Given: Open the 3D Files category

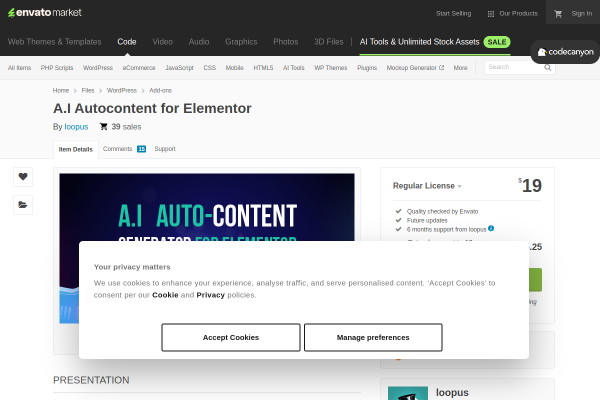Looking at the screenshot, I should click(x=329, y=42).
